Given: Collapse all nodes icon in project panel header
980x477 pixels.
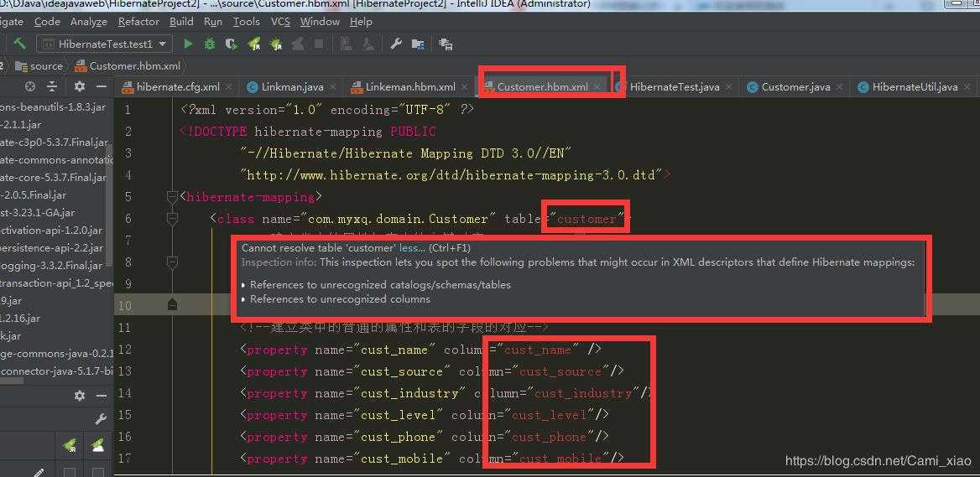Looking at the screenshot, I should coord(52,86).
